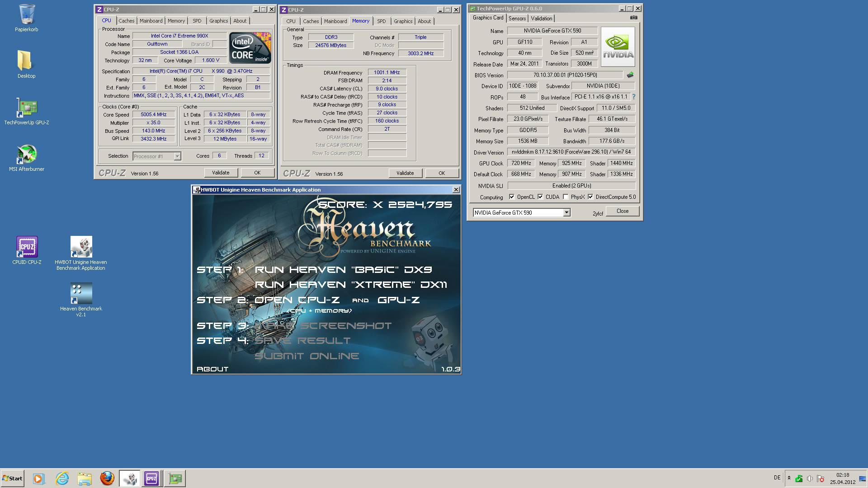Click OK in left CPU-Z window
The height and width of the screenshot is (488, 868).
click(257, 173)
